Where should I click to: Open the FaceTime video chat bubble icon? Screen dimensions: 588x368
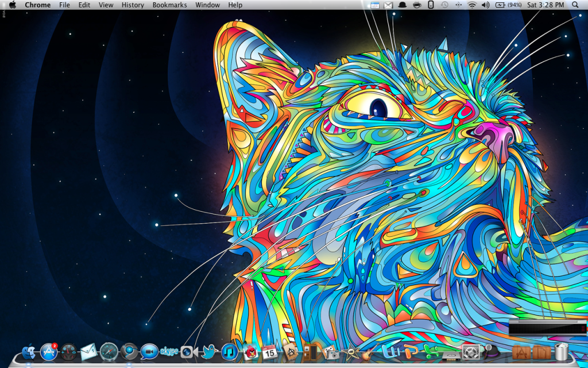coord(149,352)
